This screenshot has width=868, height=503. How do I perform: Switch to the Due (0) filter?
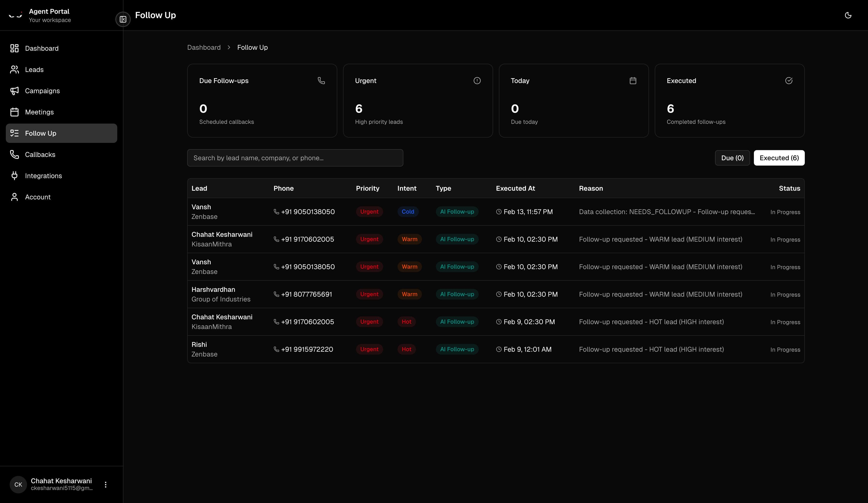(732, 158)
